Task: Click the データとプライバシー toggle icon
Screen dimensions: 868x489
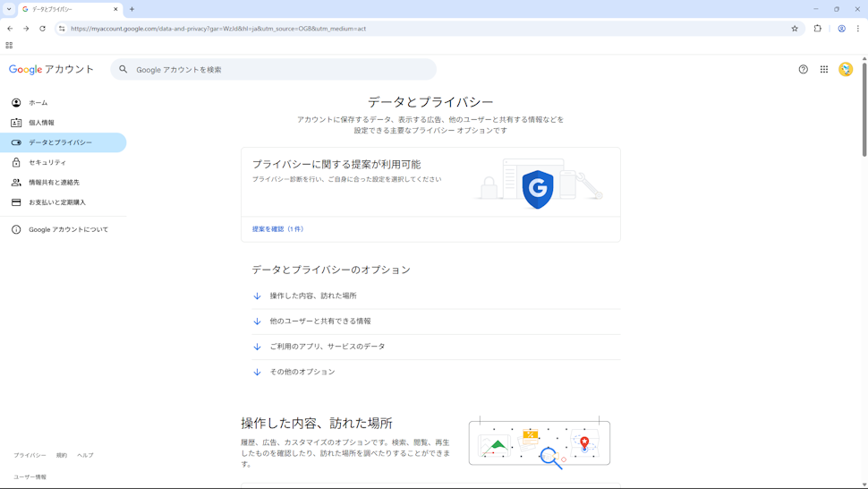Action: (x=16, y=142)
